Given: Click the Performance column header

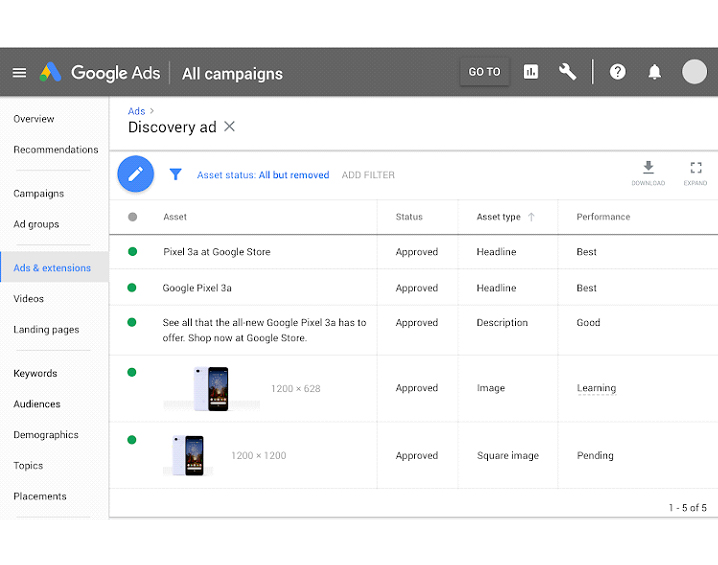Looking at the screenshot, I should (x=603, y=217).
